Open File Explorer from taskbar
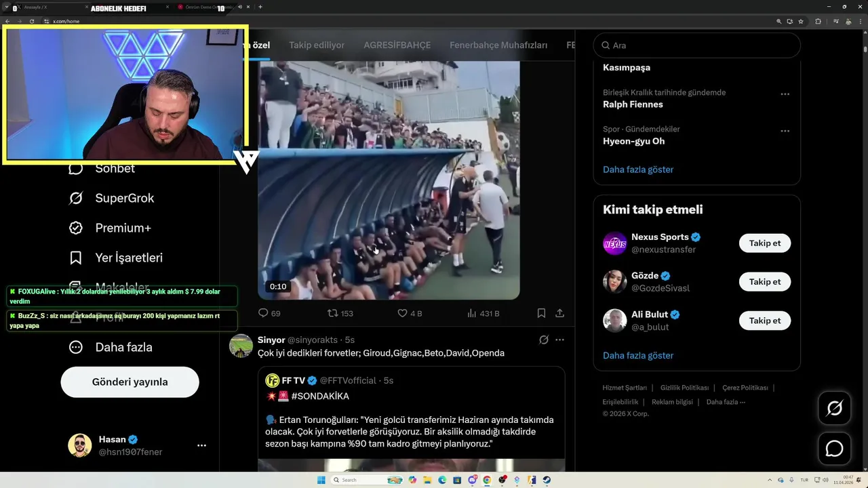 point(427,480)
